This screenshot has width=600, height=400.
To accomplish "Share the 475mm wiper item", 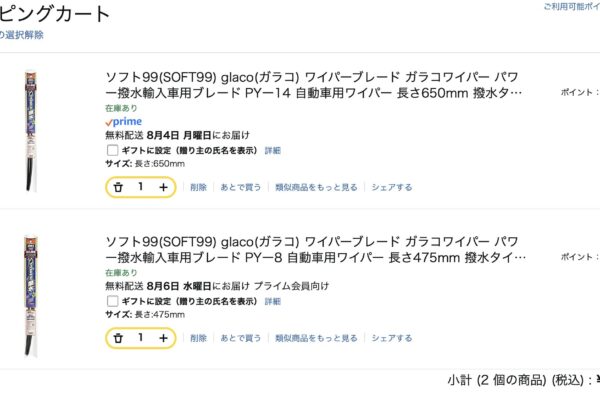I will point(391,339).
